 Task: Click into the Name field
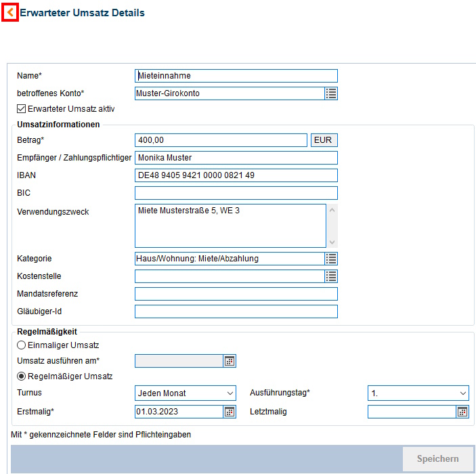236,76
